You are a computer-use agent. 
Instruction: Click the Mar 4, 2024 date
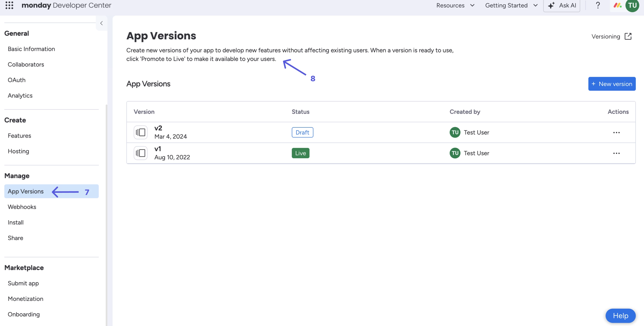(x=171, y=137)
